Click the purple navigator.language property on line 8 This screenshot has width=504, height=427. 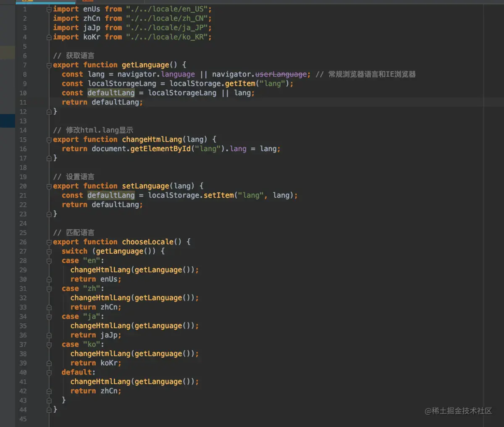click(x=178, y=74)
